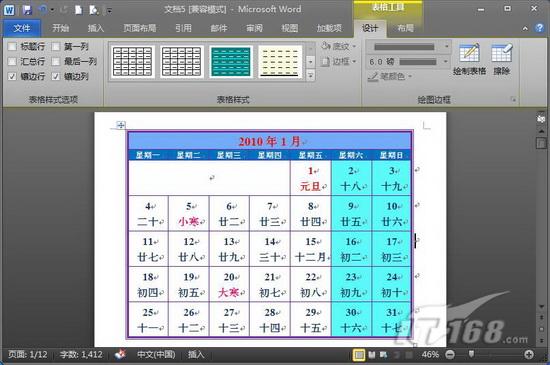The width and height of the screenshot is (550, 365).
Task: Switch to the 布局 layout tab
Action: click(405, 28)
